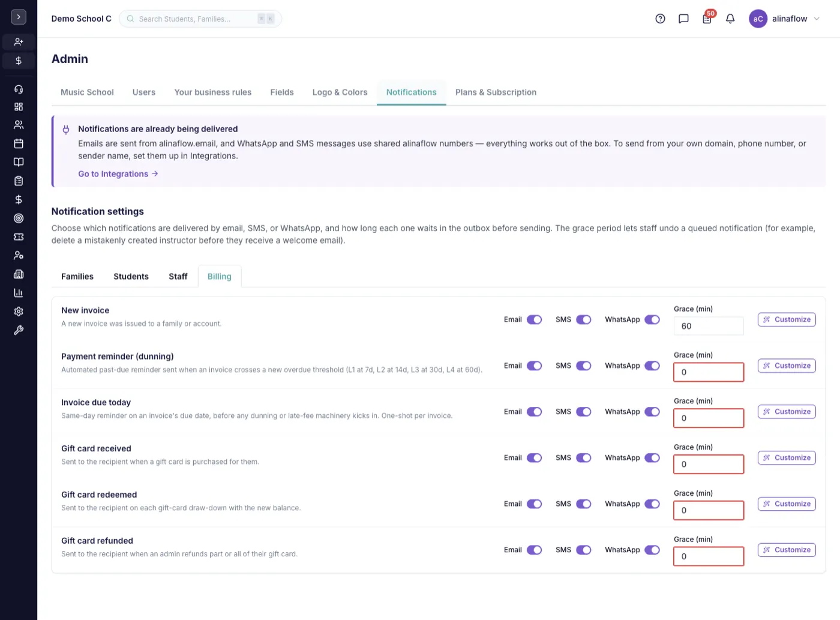The image size is (840, 620).
Task: Open the chat messages icon in the header
Action: tap(683, 19)
